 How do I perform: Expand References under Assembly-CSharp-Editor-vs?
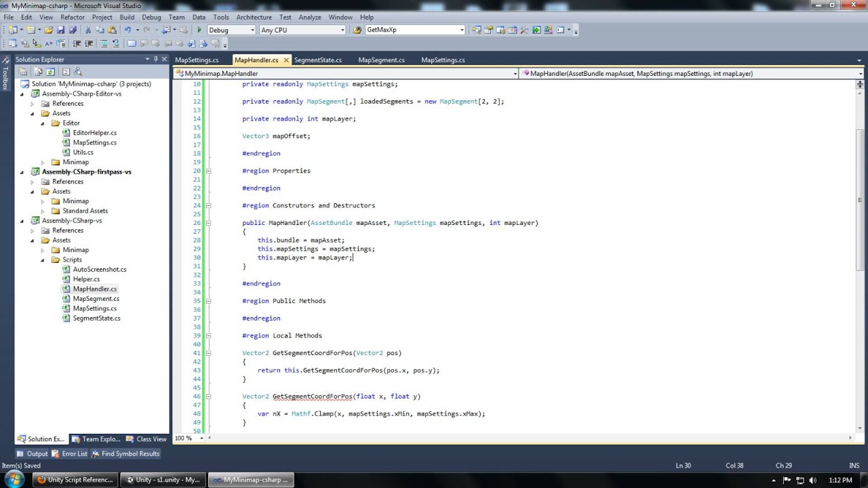32,104
